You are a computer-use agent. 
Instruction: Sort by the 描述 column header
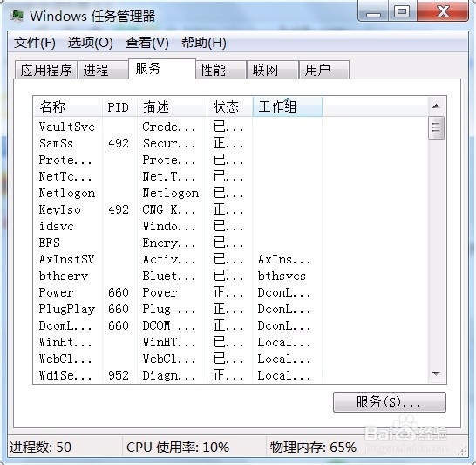click(x=172, y=107)
